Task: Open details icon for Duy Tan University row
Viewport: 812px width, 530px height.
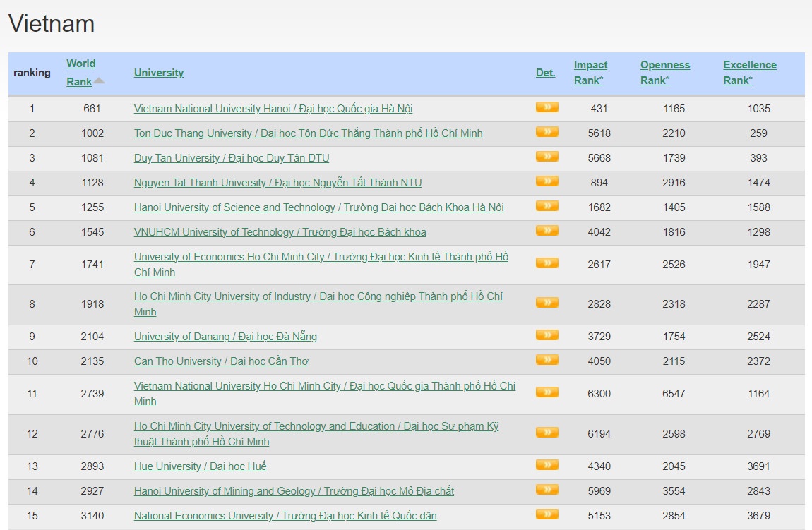Action: [x=547, y=157]
